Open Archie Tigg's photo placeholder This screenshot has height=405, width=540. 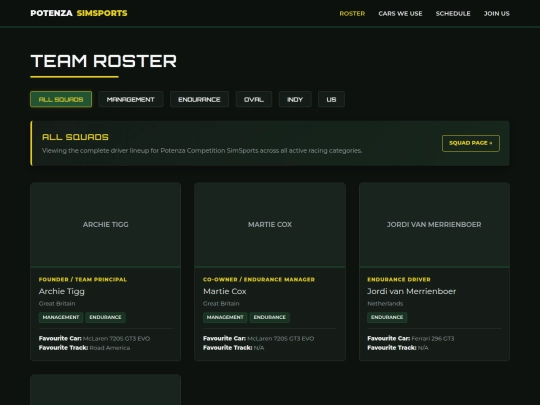[105, 225]
